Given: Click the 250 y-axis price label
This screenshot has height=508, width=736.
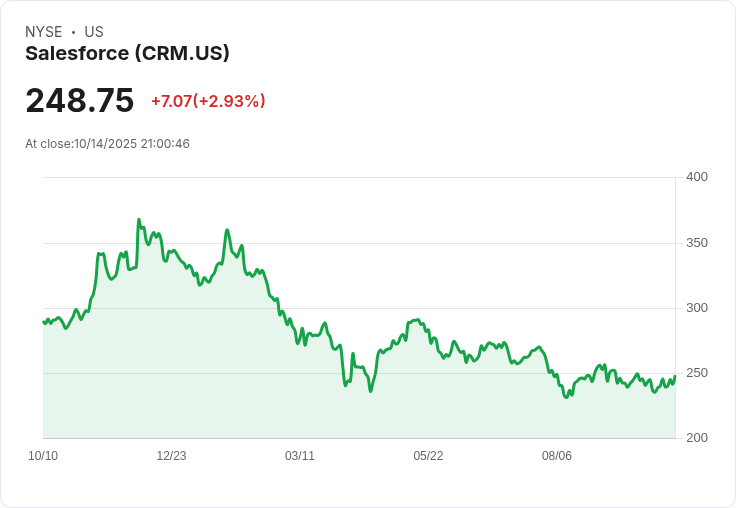Looking at the screenshot, I should tap(696, 373).
